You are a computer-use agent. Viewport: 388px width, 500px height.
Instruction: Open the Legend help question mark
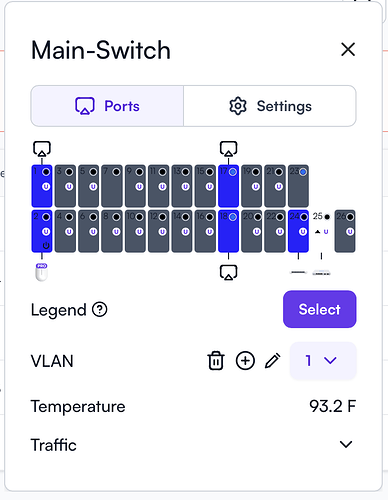(100, 309)
